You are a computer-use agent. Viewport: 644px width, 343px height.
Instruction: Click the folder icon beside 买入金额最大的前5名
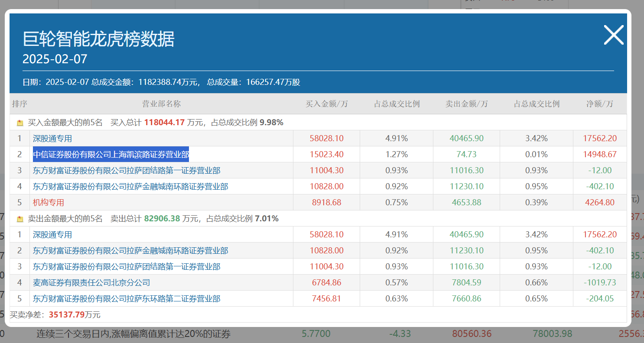(20, 123)
